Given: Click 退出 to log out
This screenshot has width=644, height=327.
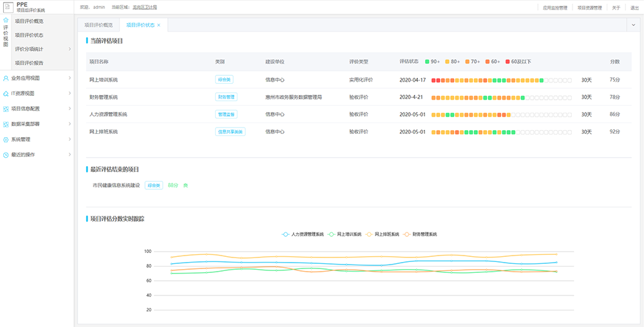Looking at the screenshot, I should point(634,7).
